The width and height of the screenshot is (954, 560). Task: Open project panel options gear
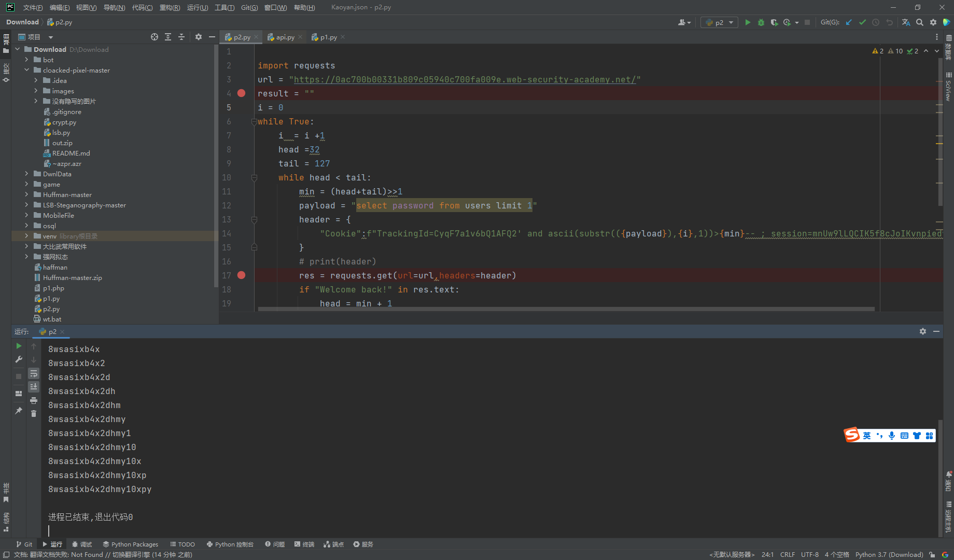pos(199,37)
